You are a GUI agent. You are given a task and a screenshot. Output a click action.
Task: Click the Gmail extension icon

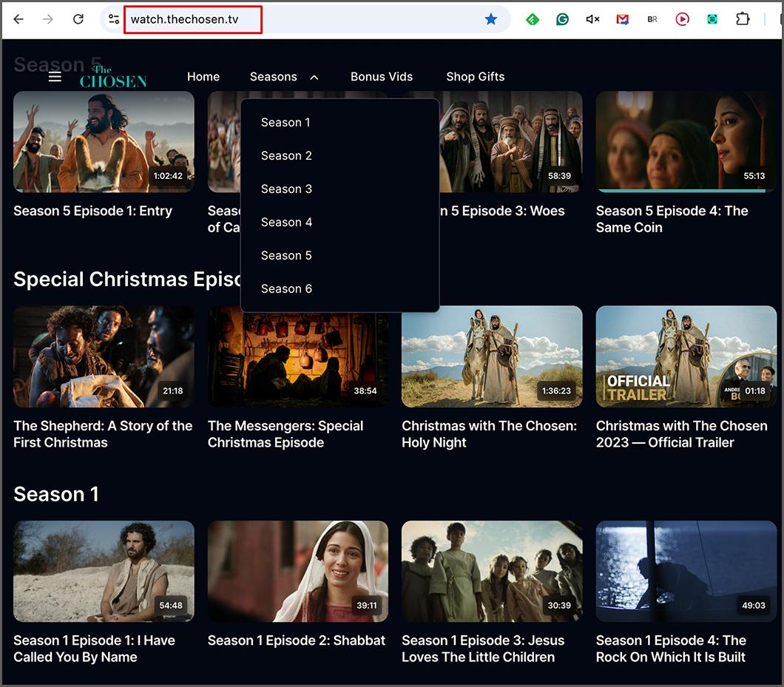623,19
